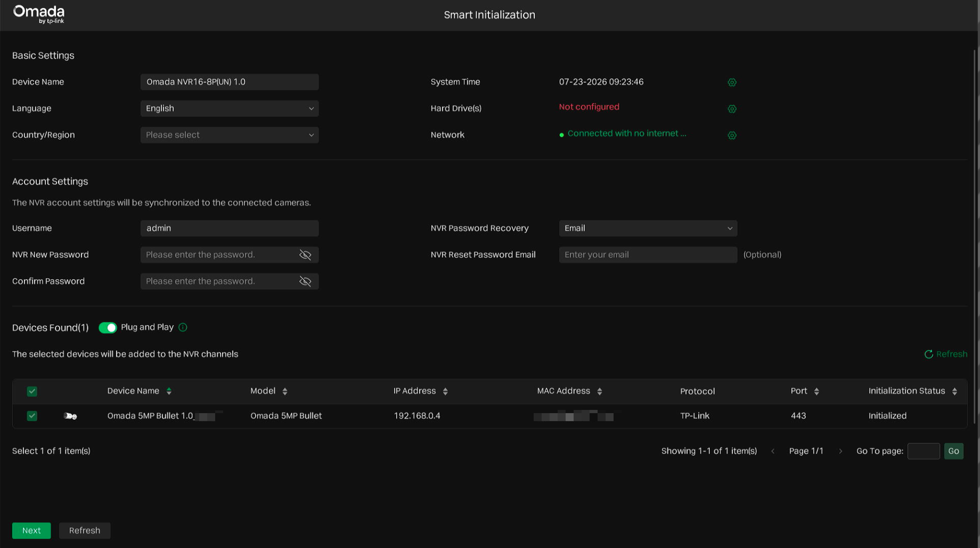This screenshot has width=980, height=548.
Task: Click TP-Link protocol cell
Action: coord(695,416)
